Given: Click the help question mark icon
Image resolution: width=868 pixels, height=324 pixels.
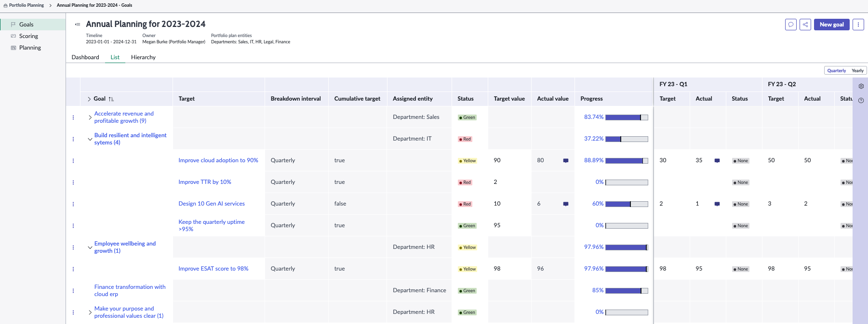Looking at the screenshot, I should coord(861,101).
